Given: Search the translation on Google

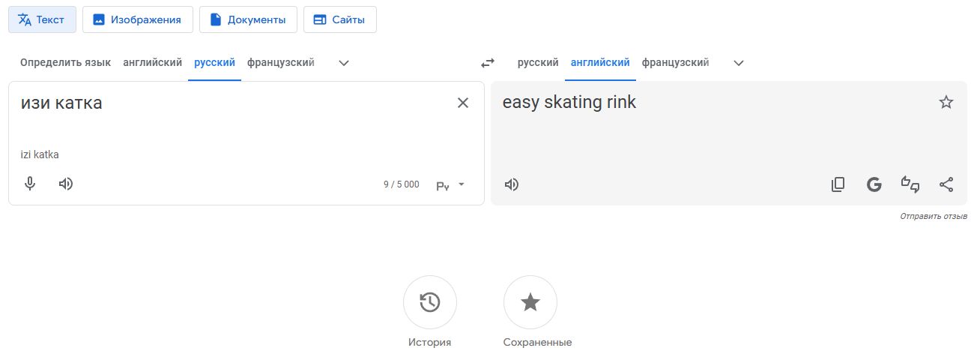Looking at the screenshot, I should (x=874, y=184).
